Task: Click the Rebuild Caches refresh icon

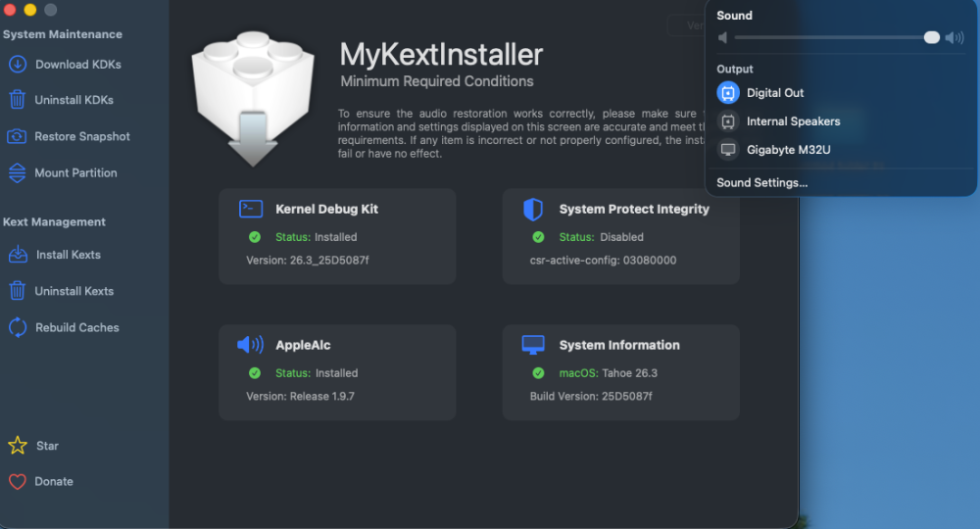Action: 18,327
